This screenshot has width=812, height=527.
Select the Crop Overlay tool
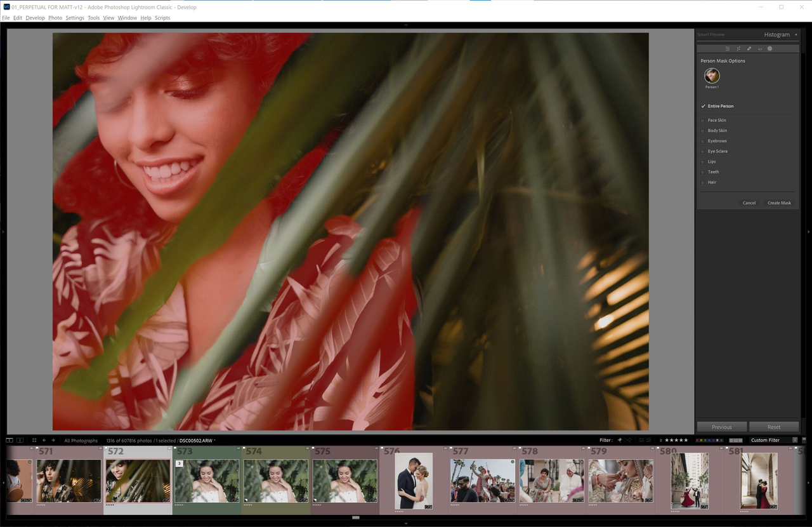(x=738, y=48)
